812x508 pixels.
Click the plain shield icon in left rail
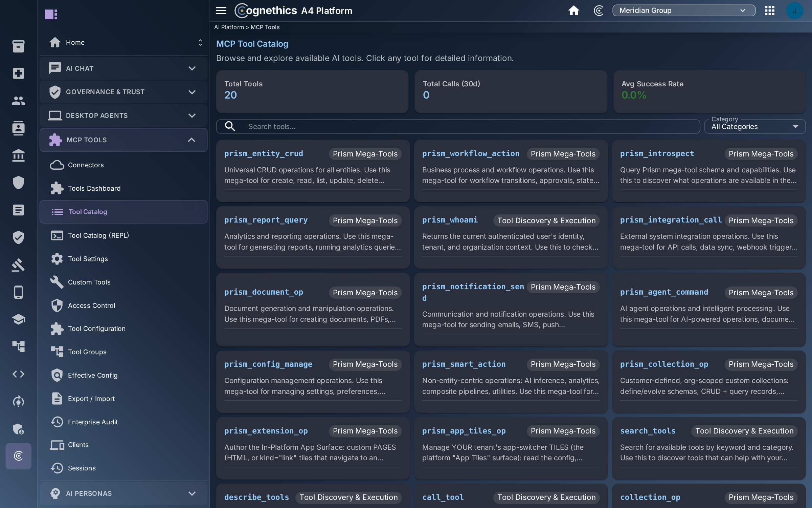[18, 183]
